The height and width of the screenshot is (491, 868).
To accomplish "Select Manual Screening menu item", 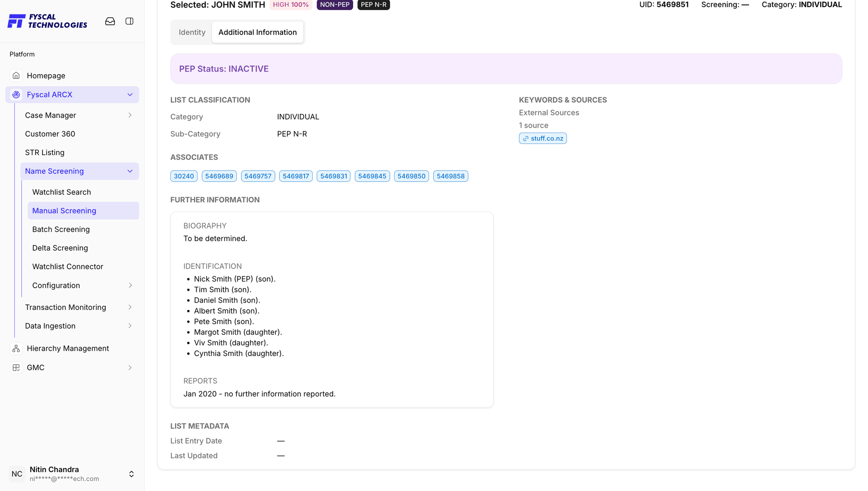I will click(x=83, y=210).
